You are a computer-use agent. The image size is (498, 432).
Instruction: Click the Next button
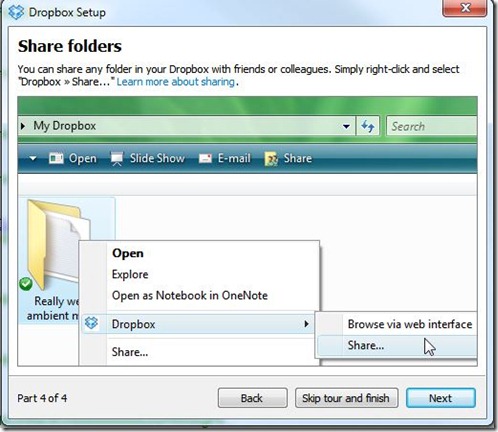[441, 398]
